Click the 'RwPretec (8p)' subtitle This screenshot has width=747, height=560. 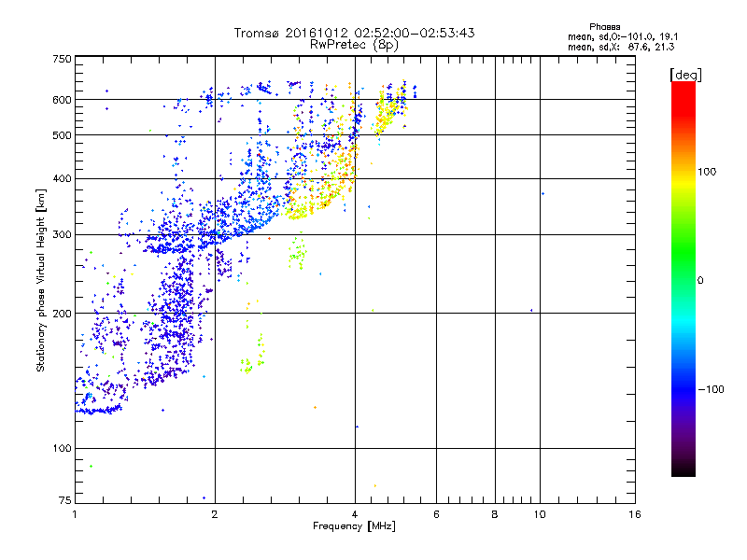(x=354, y=45)
